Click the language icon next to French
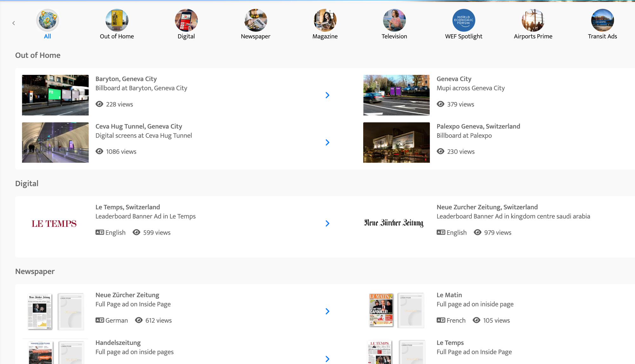 pos(441,320)
